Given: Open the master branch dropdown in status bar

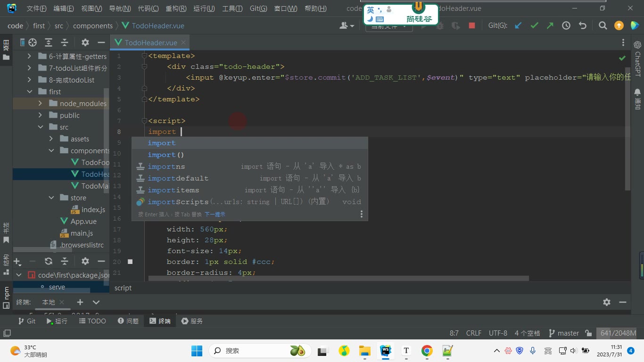Looking at the screenshot, I should (564, 333).
